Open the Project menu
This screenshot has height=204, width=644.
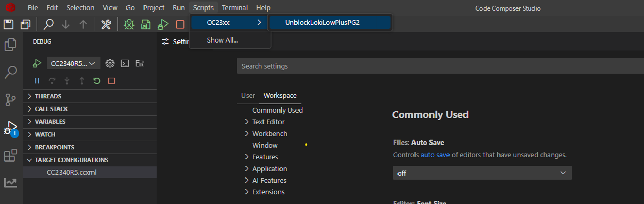154,7
